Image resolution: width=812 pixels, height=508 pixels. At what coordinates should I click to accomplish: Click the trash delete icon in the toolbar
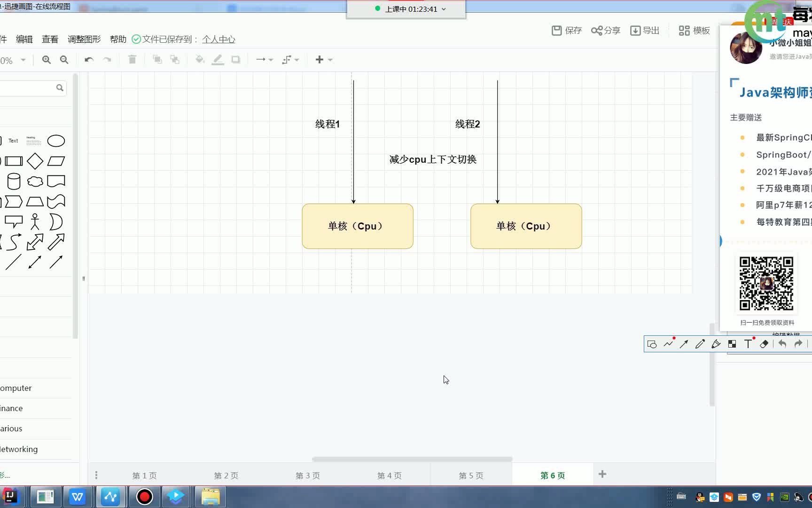[132, 60]
